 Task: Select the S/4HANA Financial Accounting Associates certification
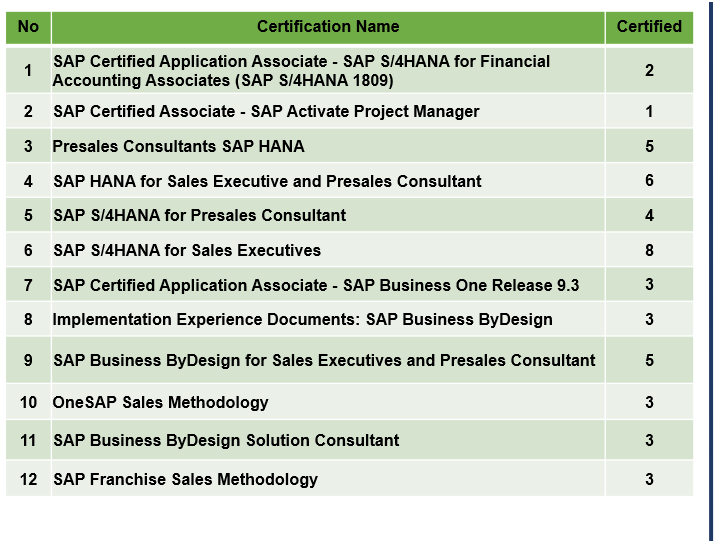[300, 70]
